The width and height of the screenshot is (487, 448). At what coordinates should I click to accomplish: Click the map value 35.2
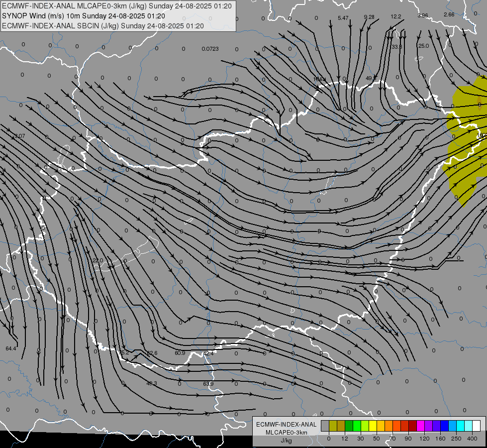(123, 352)
